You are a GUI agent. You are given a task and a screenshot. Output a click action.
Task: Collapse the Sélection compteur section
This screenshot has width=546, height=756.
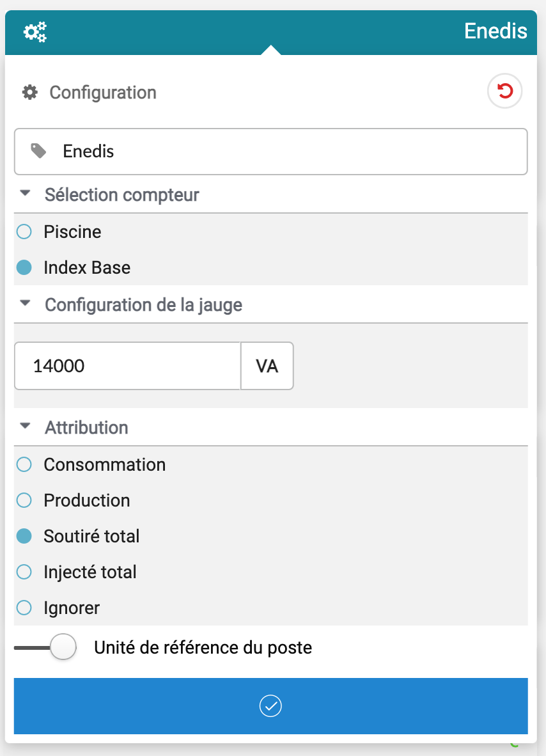tap(26, 194)
